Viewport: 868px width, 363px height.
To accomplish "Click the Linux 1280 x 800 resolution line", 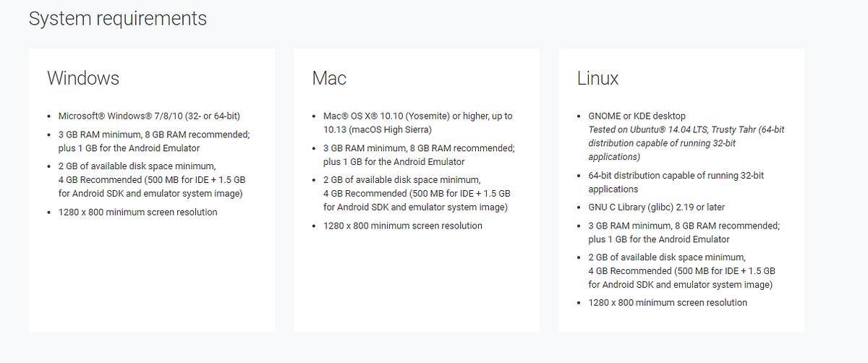I will click(x=667, y=302).
